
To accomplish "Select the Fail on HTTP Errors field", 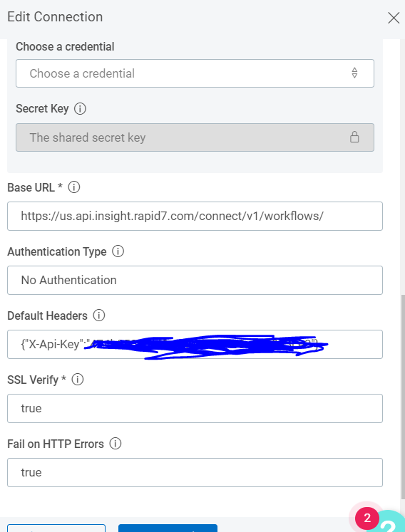I will tap(195, 473).
